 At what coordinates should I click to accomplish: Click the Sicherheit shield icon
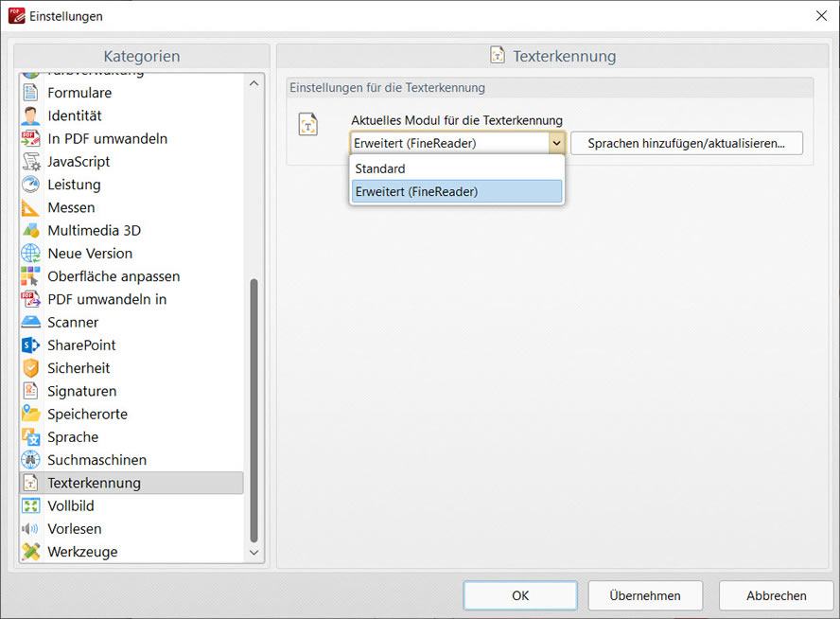point(30,368)
